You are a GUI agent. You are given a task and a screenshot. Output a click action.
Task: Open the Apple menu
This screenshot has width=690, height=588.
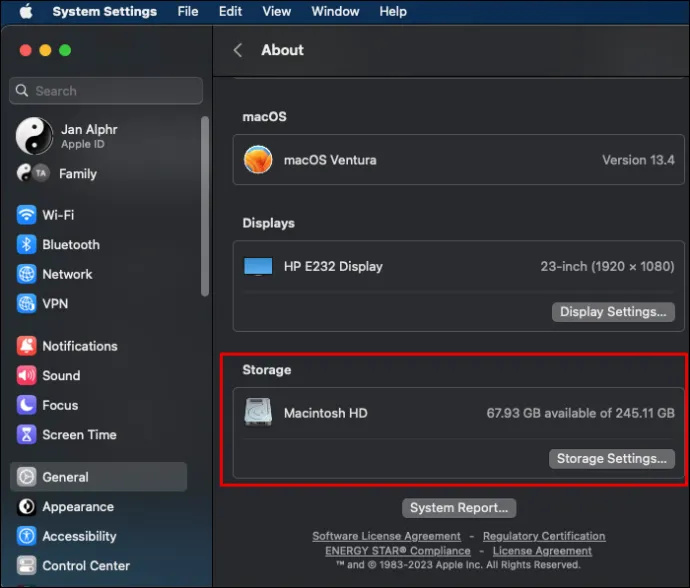coord(26,11)
